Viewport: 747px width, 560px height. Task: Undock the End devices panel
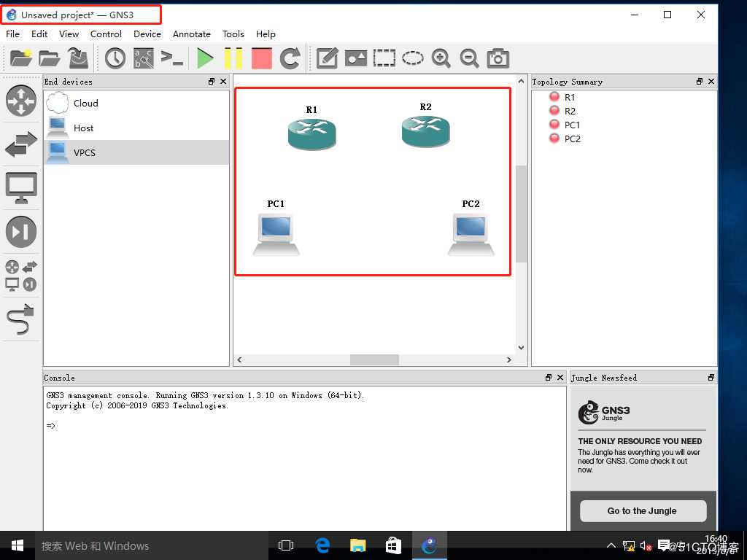coord(212,82)
